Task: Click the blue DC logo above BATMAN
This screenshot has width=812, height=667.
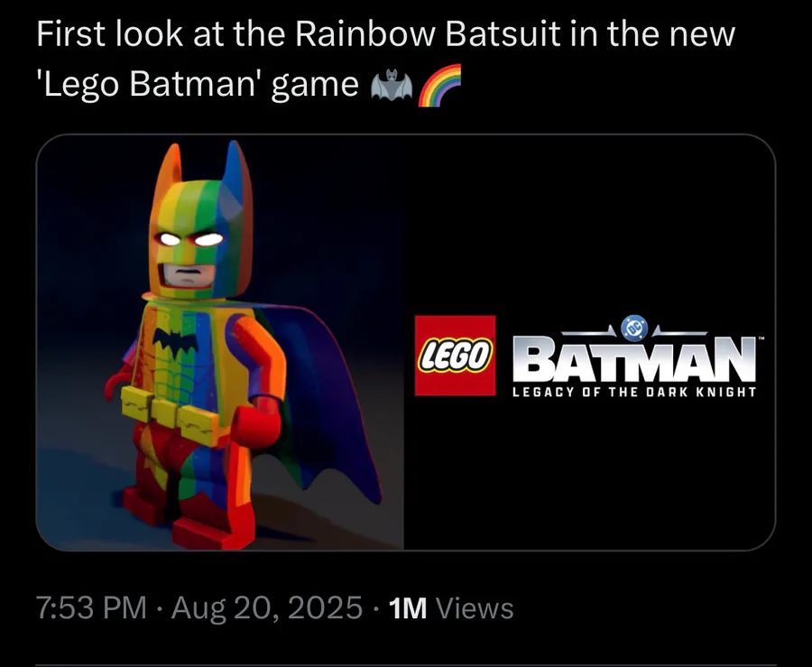Action: [x=634, y=328]
